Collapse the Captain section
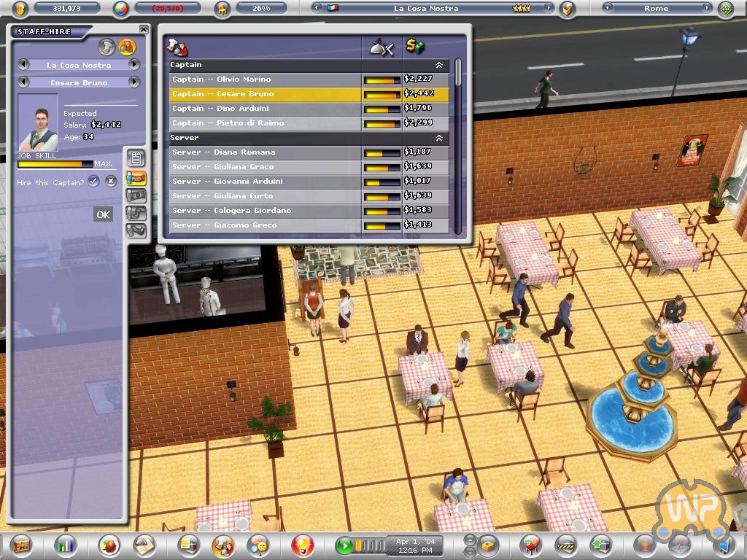This screenshot has height=560, width=747. click(439, 65)
